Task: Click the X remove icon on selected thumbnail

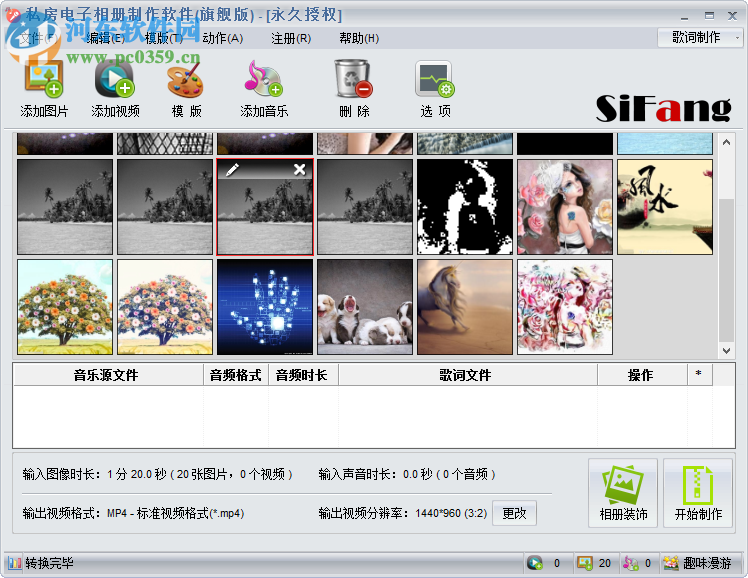Action: click(x=300, y=169)
